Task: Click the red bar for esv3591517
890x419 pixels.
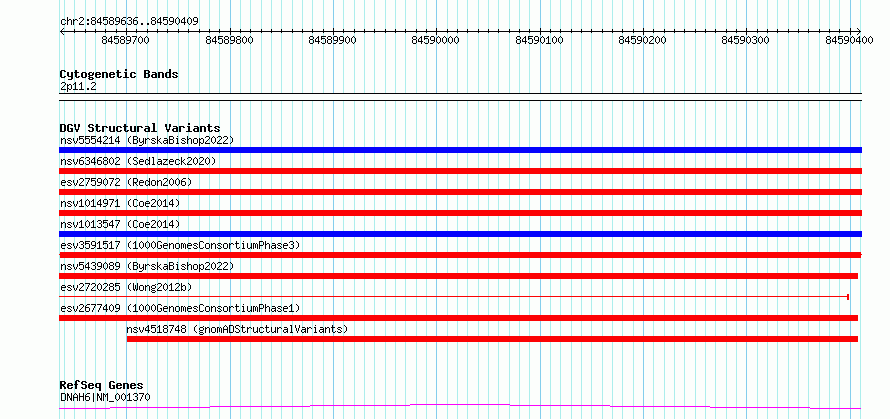Action: click(460, 255)
